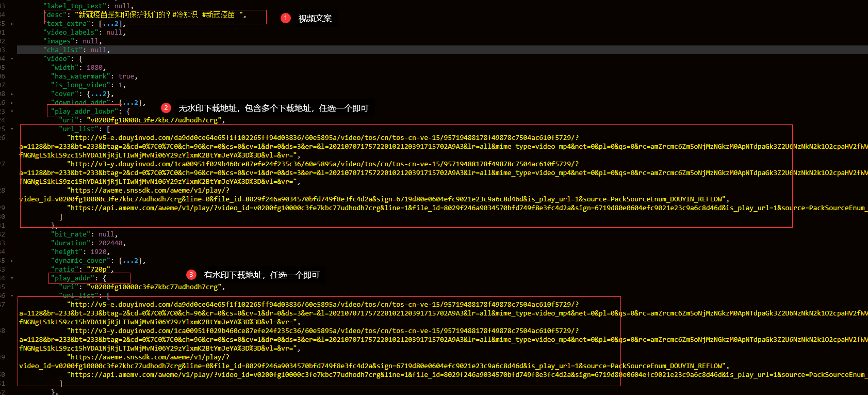Click the "bit_rate" key
The height and width of the screenshot is (395, 868).
[71, 234]
